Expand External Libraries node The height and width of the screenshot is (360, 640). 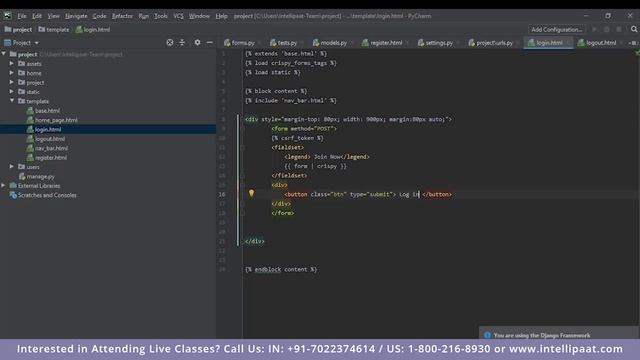4,185
